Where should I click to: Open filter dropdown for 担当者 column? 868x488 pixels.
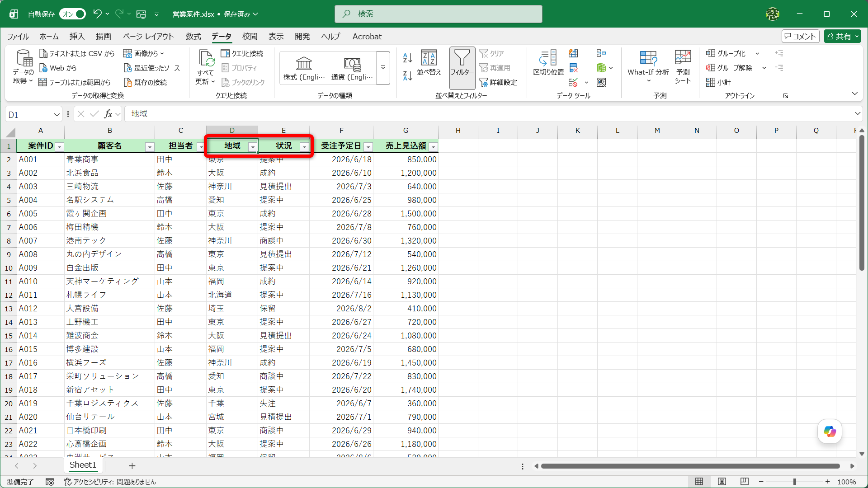point(201,147)
